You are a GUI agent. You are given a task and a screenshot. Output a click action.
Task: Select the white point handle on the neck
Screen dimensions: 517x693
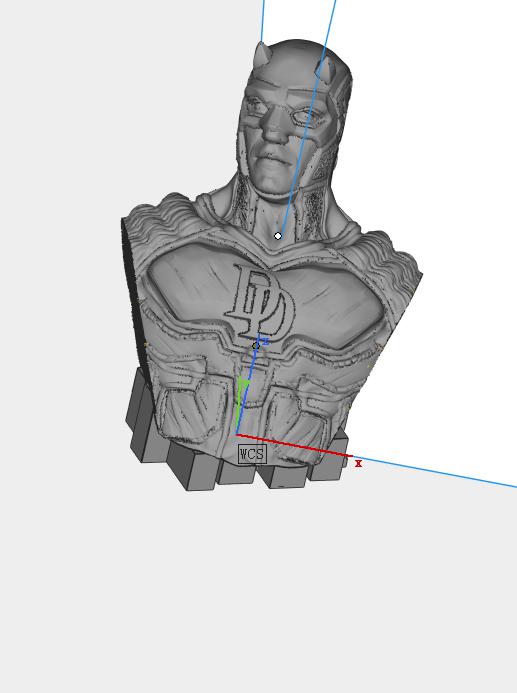(x=278, y=236)
